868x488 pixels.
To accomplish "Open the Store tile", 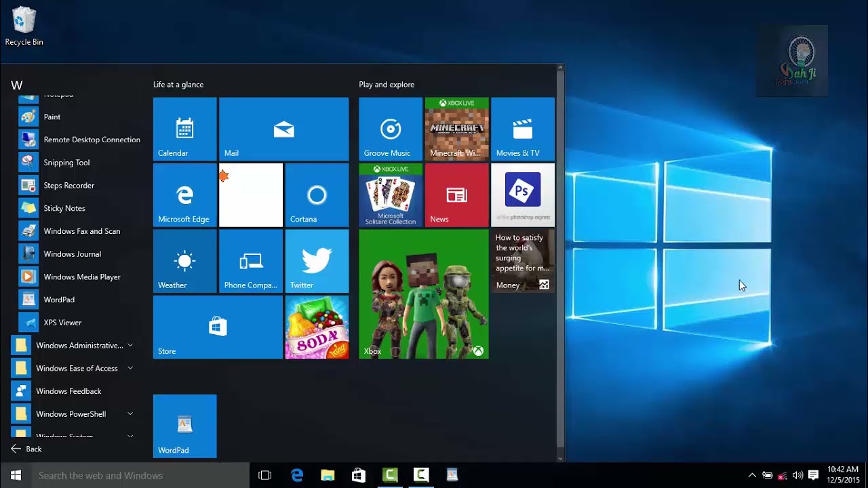I will 218,327.
